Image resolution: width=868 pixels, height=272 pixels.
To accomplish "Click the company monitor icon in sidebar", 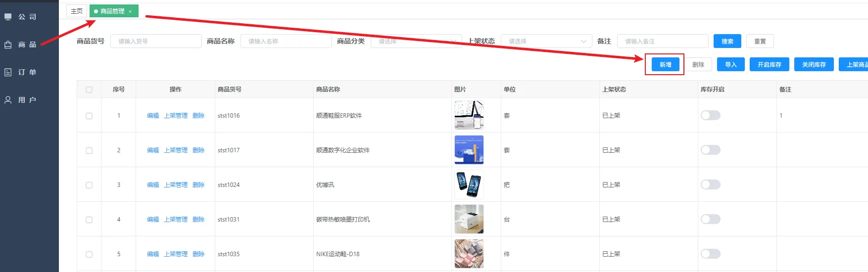I will click(x=8, y=17).
